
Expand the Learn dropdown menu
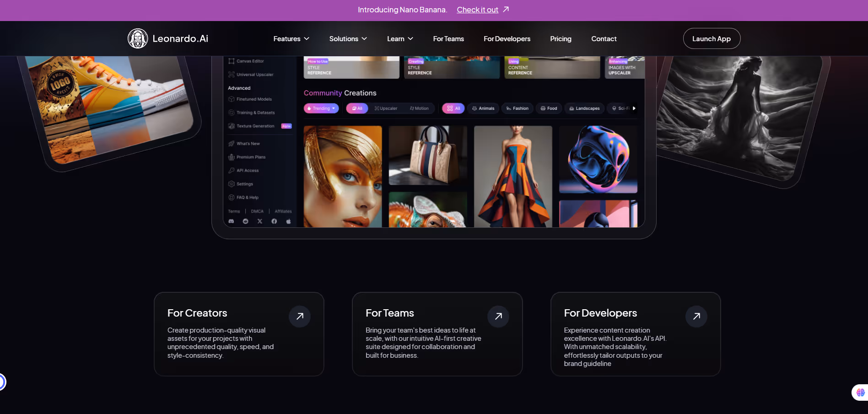[400, 39]
